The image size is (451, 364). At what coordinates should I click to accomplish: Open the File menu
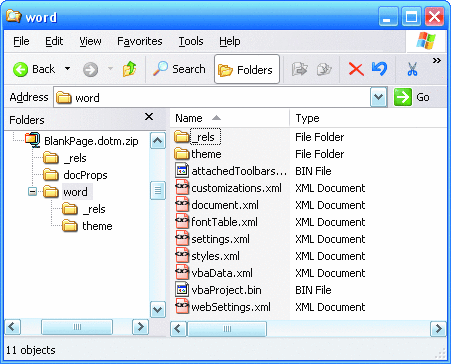(21, 41)
